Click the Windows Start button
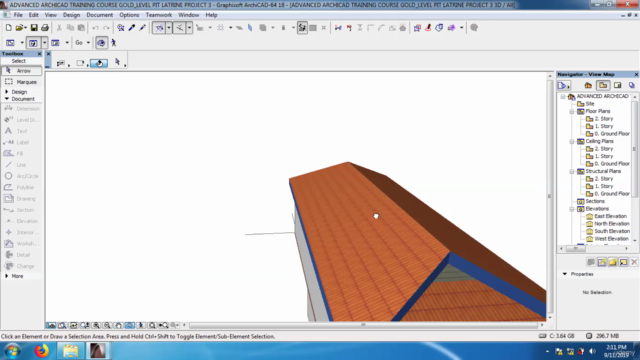The image size is (640, 360). tap(13, 351)
